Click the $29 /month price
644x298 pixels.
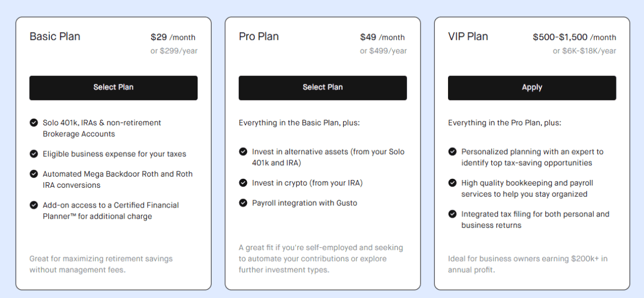pos(173,38)
